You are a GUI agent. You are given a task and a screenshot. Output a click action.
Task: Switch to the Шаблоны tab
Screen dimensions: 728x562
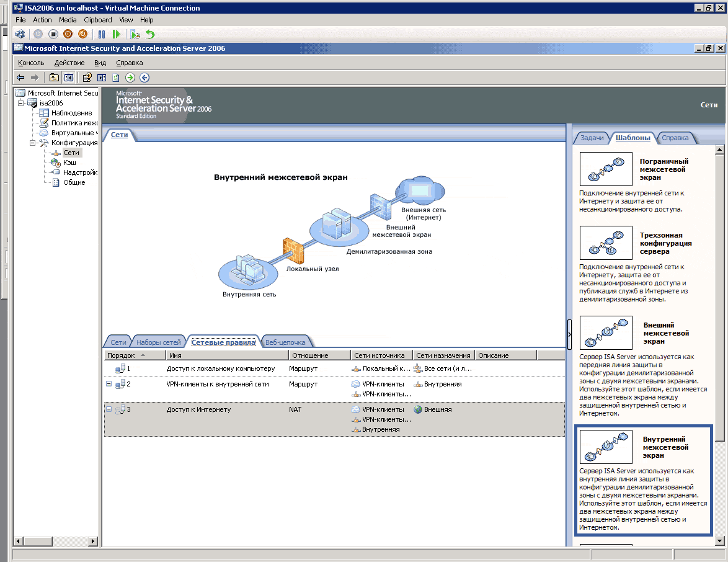pos(633,138)
